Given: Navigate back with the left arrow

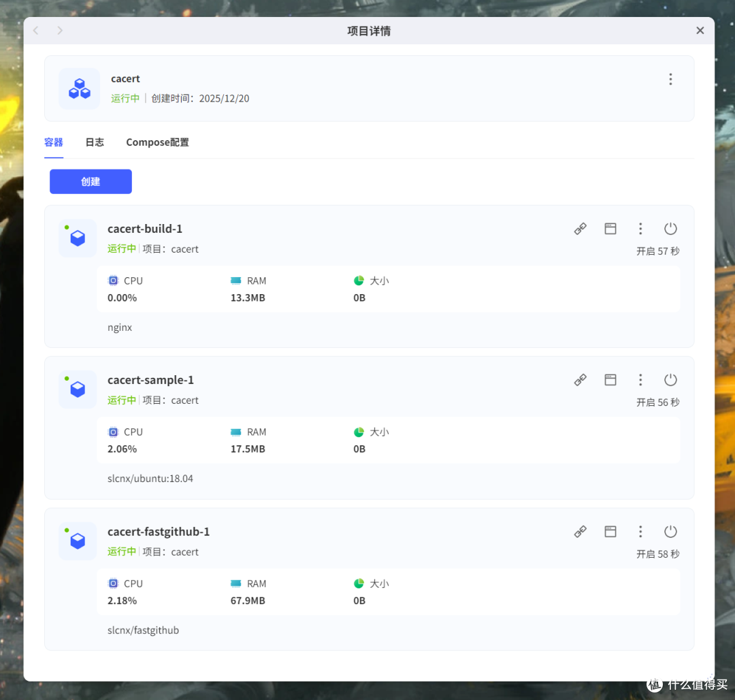Looking at the screenshot, I should tap(36, 31).
